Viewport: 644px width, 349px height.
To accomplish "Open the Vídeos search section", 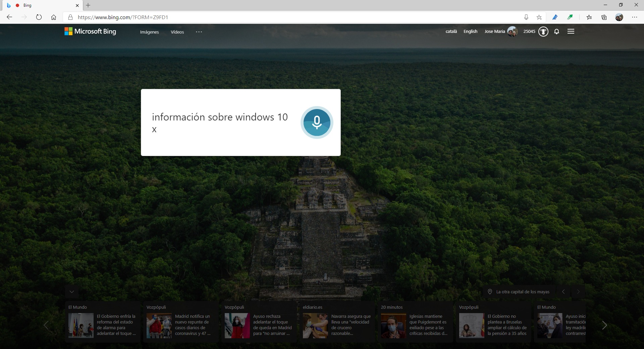I will [x=177, y=32].
